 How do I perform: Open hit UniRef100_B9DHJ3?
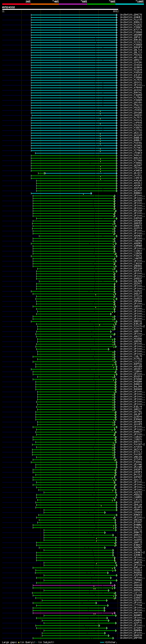click(131, 22)
